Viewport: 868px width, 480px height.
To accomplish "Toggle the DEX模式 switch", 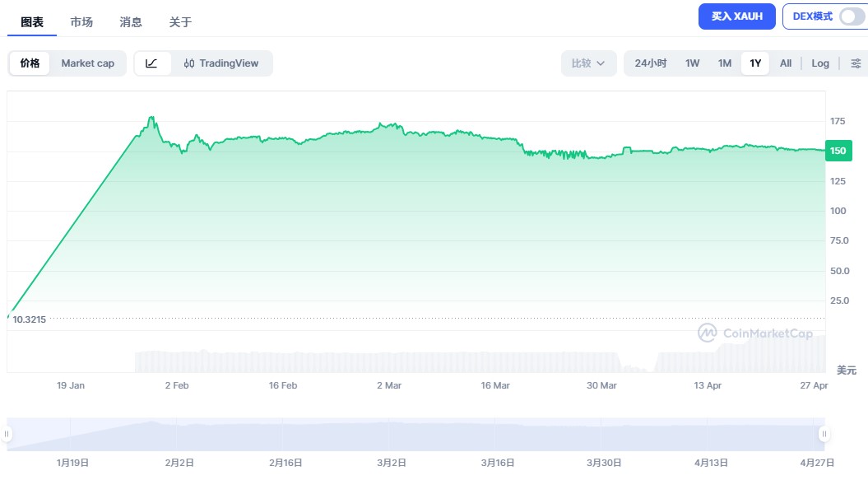I will (852, 16).
